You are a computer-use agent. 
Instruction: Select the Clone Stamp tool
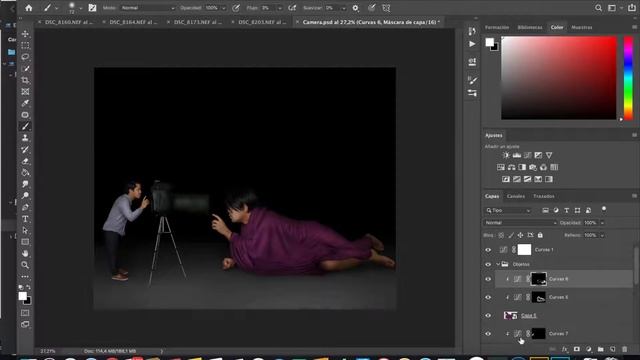[25, 138]
